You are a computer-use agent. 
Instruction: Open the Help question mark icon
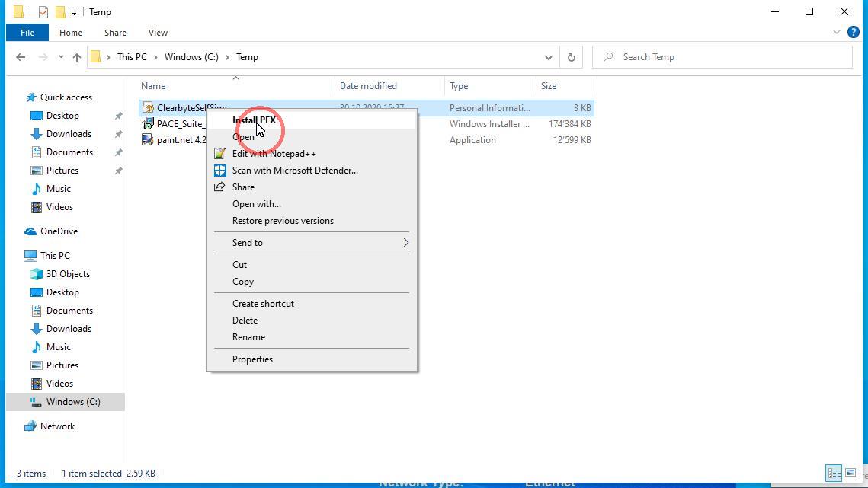(x=854, y=33)
